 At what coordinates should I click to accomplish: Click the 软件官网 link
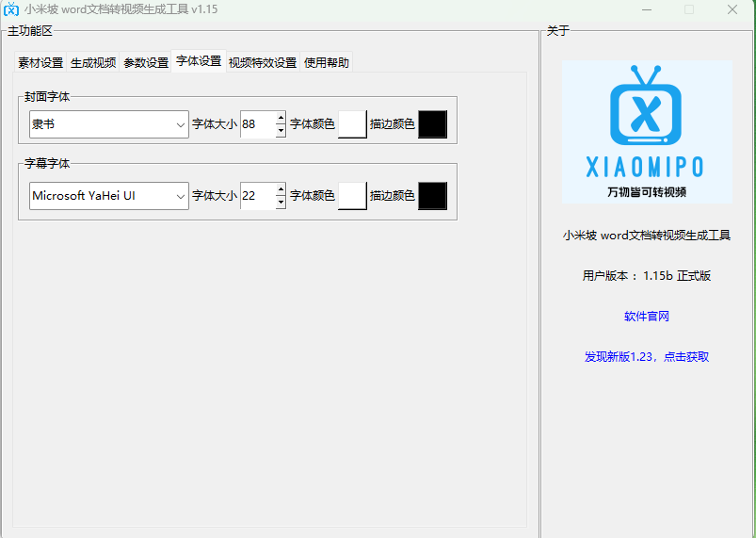pos(646,317)
